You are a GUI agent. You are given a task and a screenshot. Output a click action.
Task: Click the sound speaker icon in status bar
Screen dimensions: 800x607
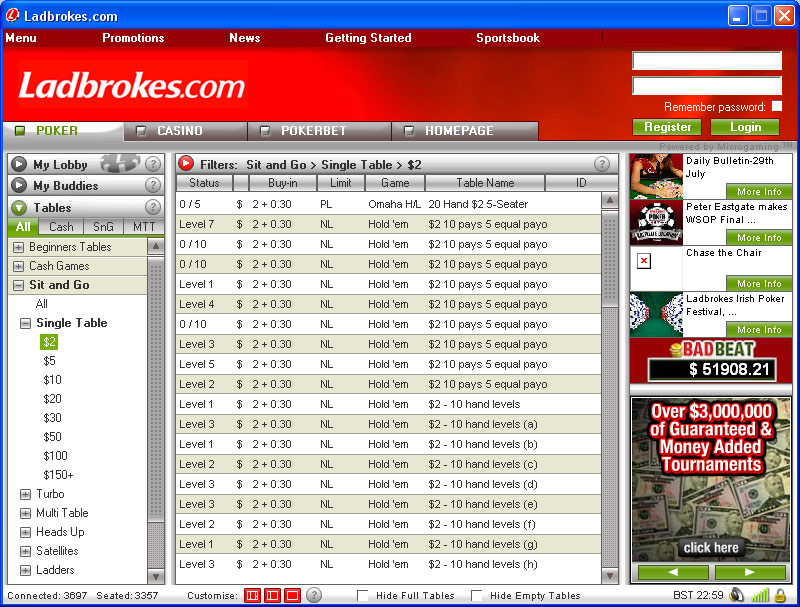tap(736, 595)
